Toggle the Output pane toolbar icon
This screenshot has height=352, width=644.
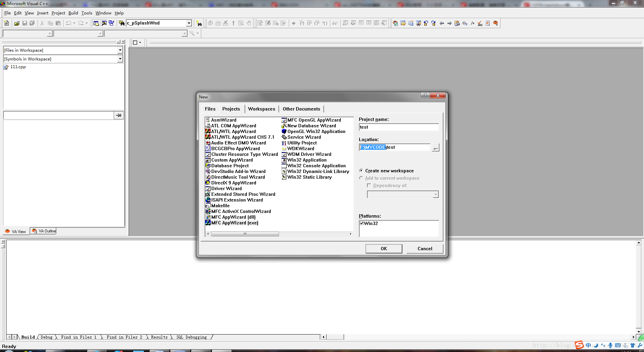(104, 23)
